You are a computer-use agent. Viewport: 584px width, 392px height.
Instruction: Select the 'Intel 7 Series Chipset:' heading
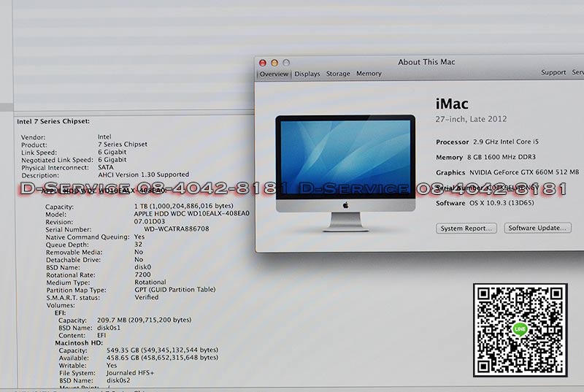pyautogui.click(x=53, y=121)
